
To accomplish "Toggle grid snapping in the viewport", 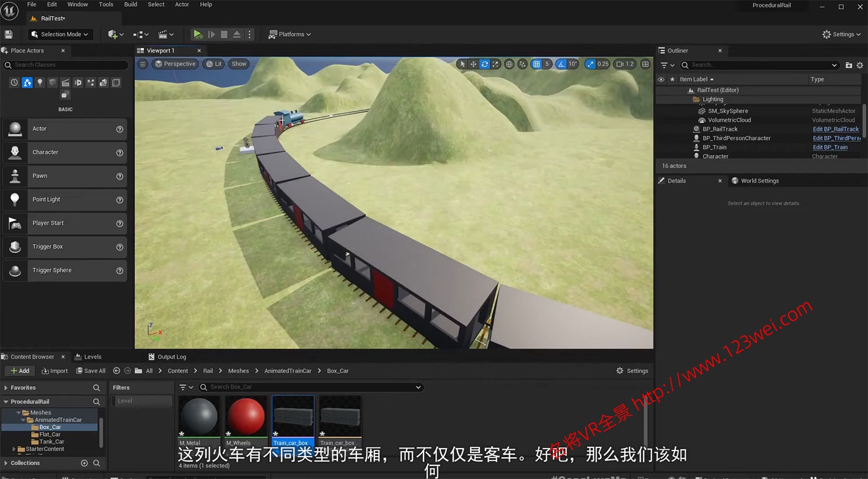I will [x=537, y=64].
